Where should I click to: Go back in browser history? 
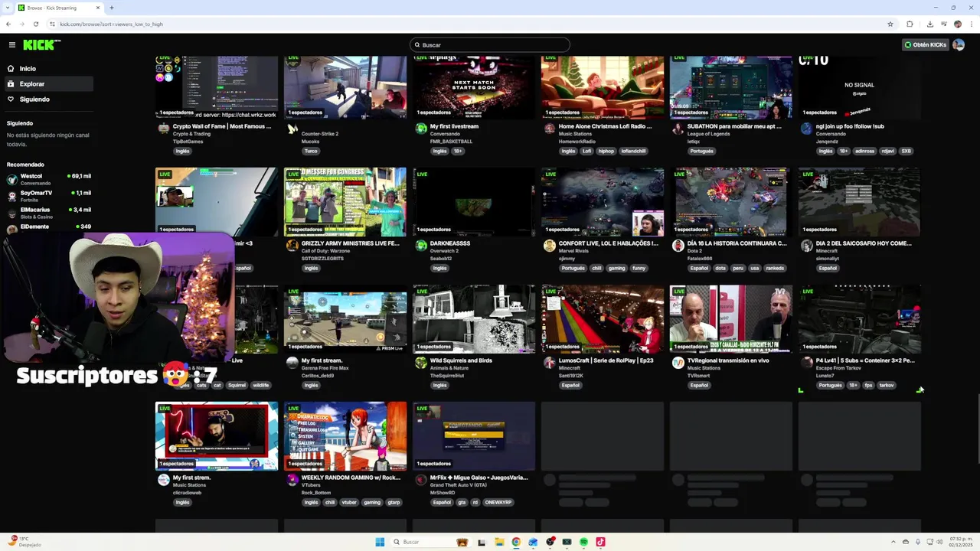point(8,24)
